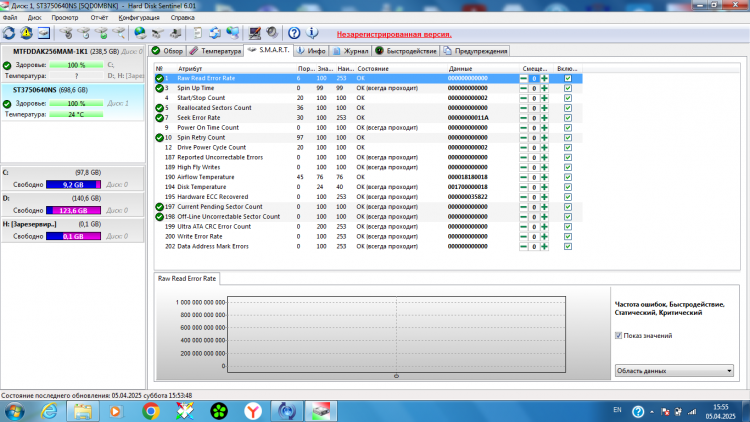Open the 'Конфигурация' menu
This screenshot has height=422, width=750.
click(139, 18)
